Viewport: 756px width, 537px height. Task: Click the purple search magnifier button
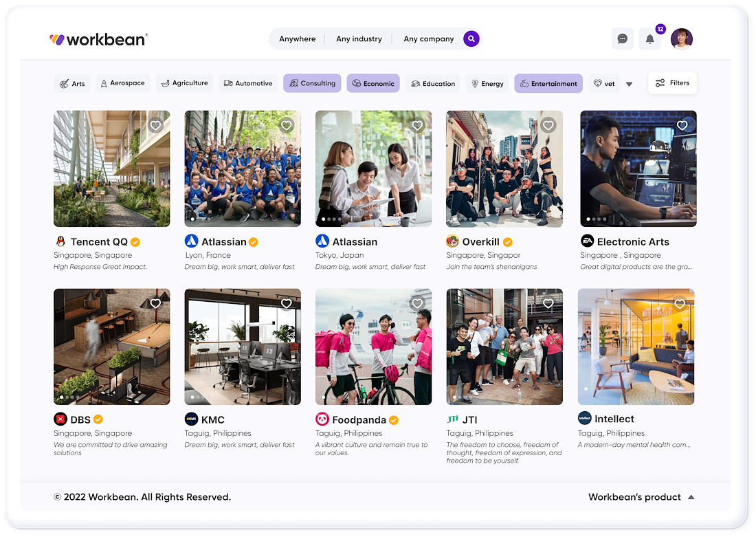[x=471, y=39]
